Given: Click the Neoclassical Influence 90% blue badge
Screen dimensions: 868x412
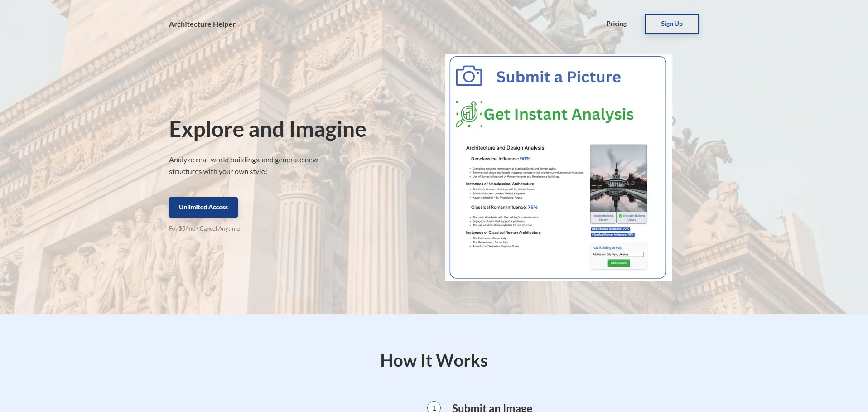Looking at the screenshot, I should [610, 229].
